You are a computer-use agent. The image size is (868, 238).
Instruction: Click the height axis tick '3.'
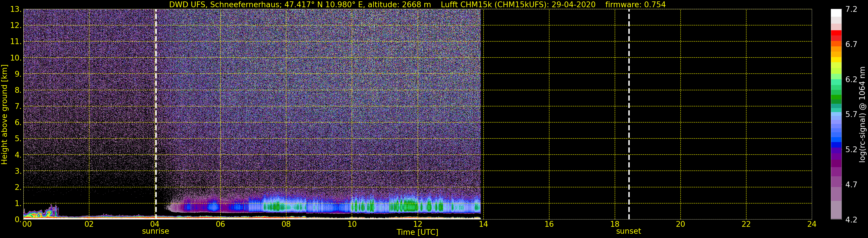[x=18, y=171]
